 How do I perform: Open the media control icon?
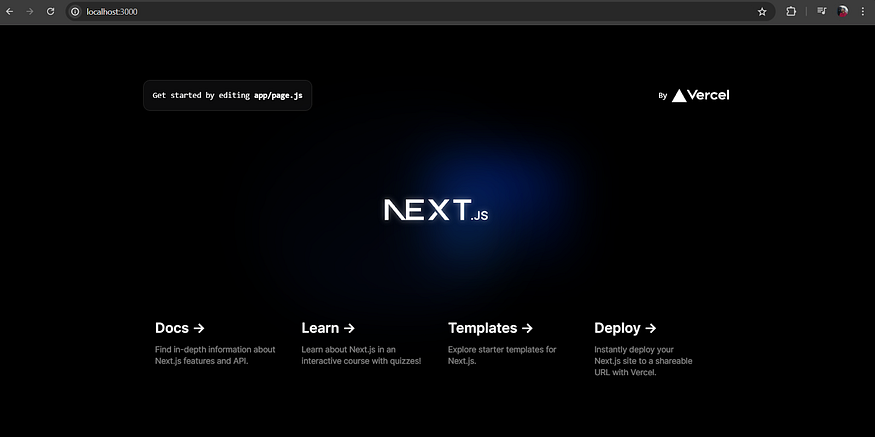pyautogui.click(x=821, y=11)
